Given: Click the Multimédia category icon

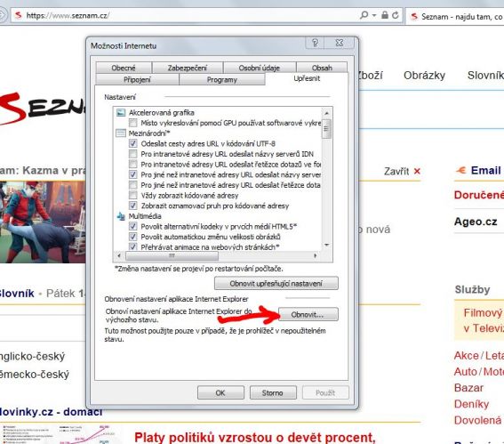Looking at the screenshot, I should click(121, 216).
